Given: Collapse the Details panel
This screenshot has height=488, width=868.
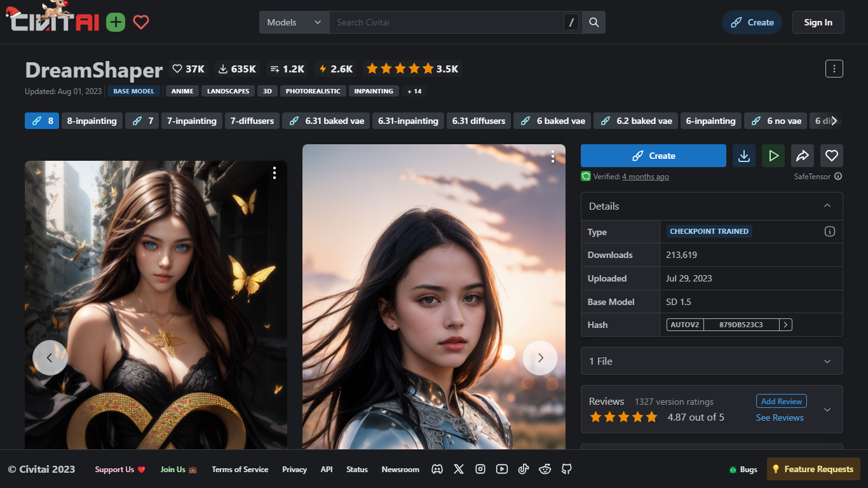Looking at the screenshot, I should click(827, 206).
